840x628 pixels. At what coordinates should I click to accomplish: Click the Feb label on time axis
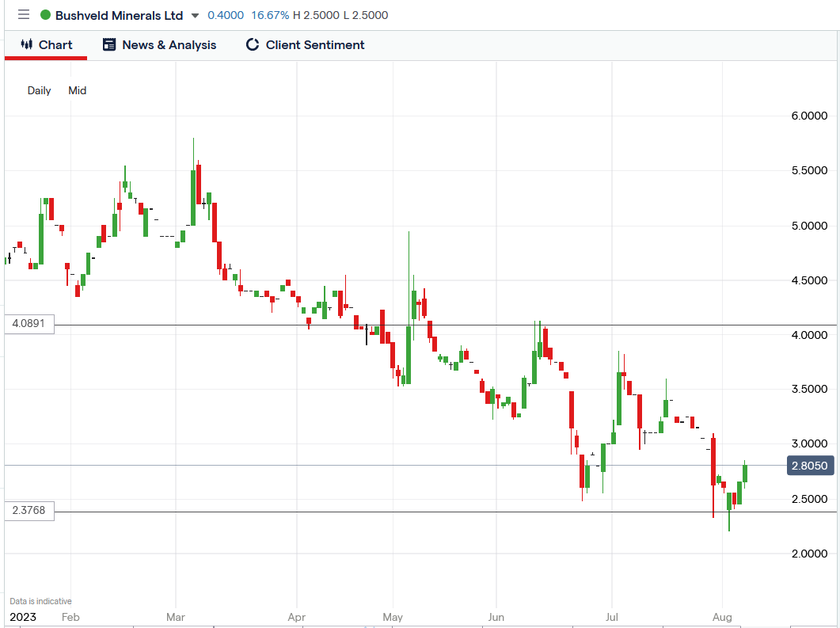point(70,617)
